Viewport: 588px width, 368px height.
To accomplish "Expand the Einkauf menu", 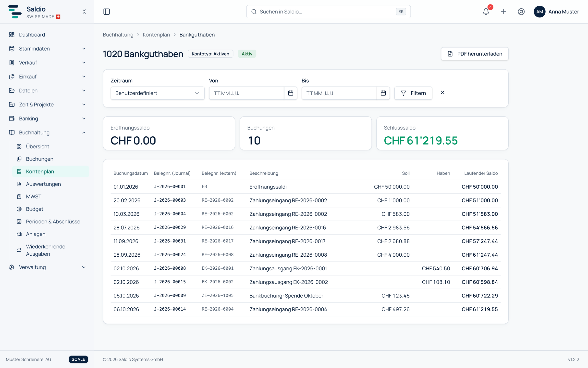I will tap(47, 77).
